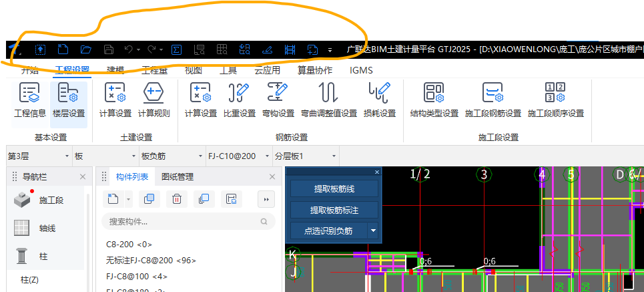Screen dimensions: 644x292
Task: Open 弯钩设置 hook settings
Action: tap(278, 100)
